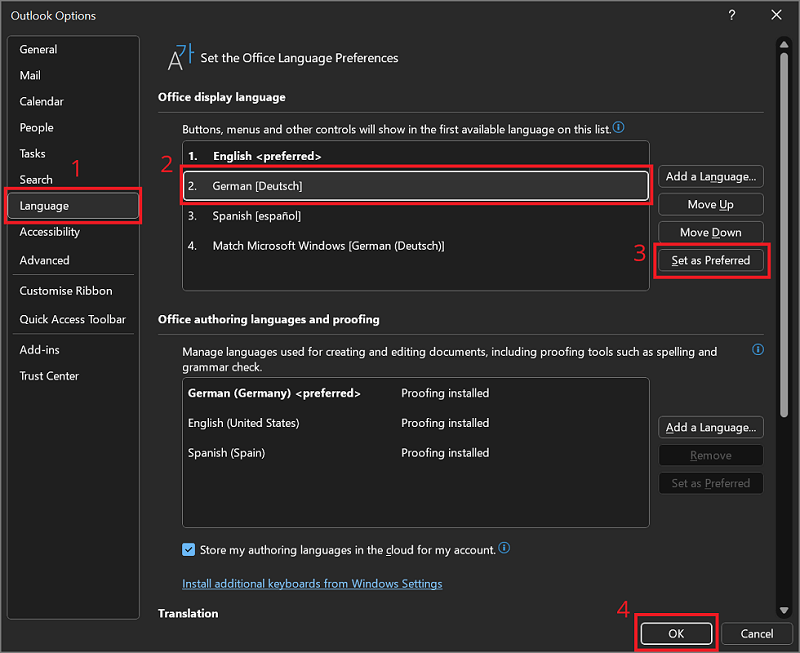This screenshot has height=653, width=800.
Task: Click authoring Add a Language button
Action: click(711, 428)
